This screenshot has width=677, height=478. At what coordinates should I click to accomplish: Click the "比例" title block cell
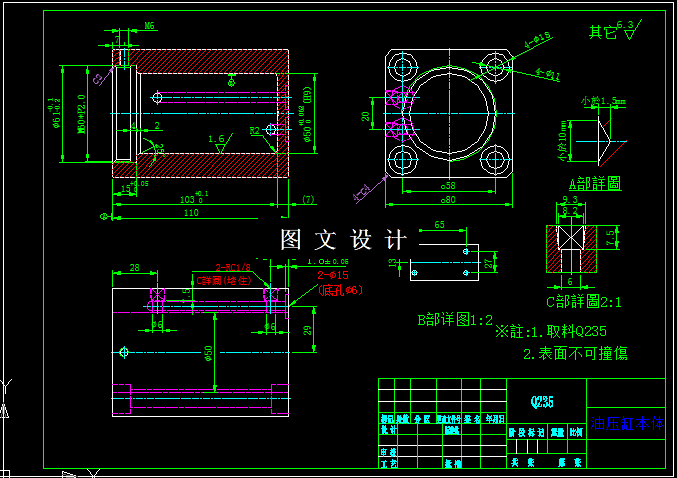point(576,433)
